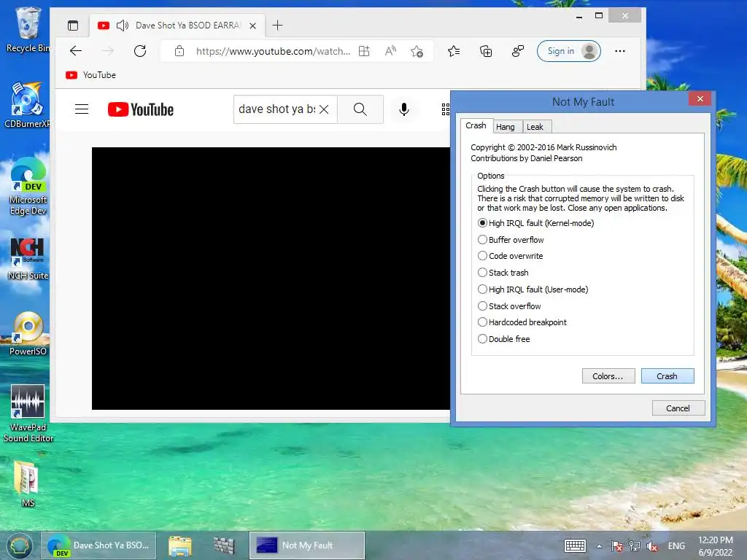
Task: Click the YouTube search magnifier button
Action: (x=360, y=109)
